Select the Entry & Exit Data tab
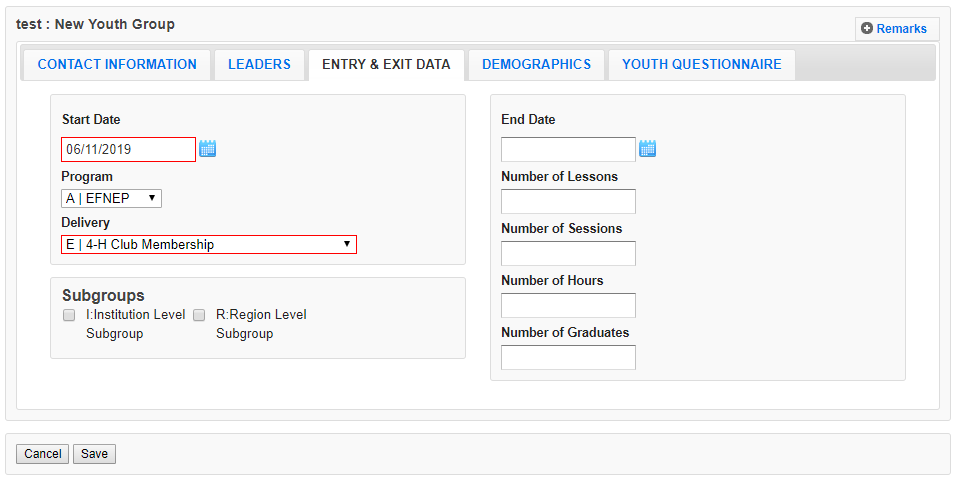 [386, 64]
